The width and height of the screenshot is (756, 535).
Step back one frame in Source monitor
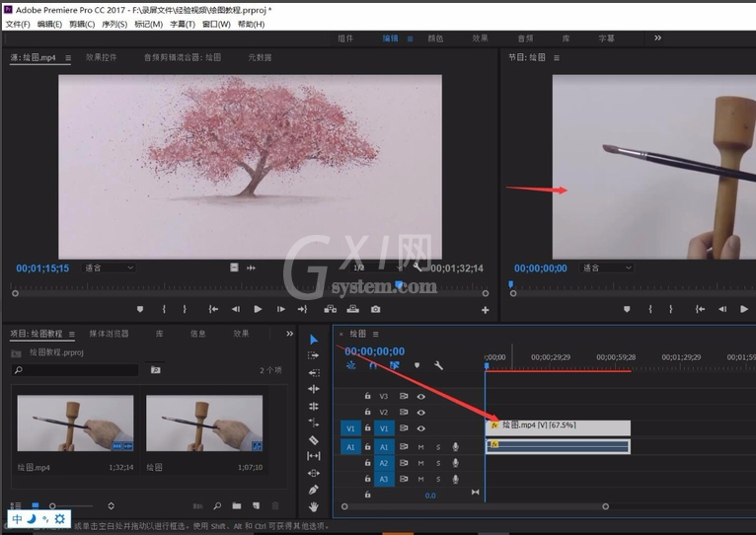(x=235, y=309)
